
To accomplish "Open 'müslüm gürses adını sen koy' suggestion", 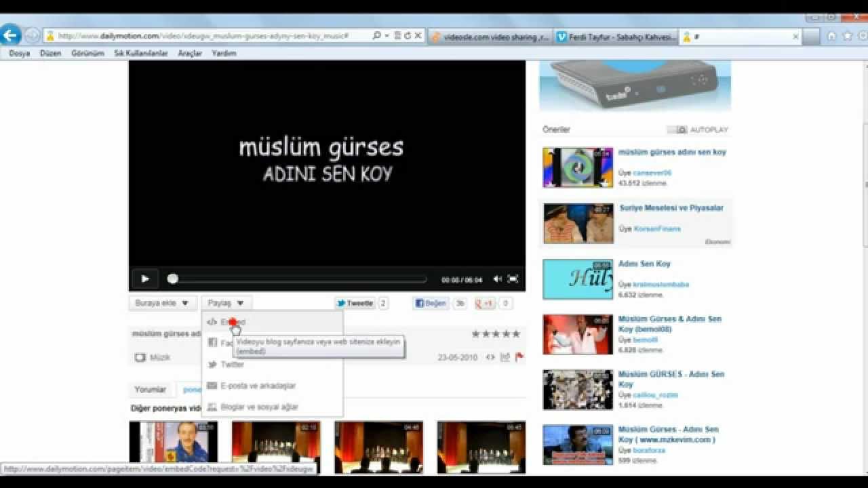I will pos(672,152).
